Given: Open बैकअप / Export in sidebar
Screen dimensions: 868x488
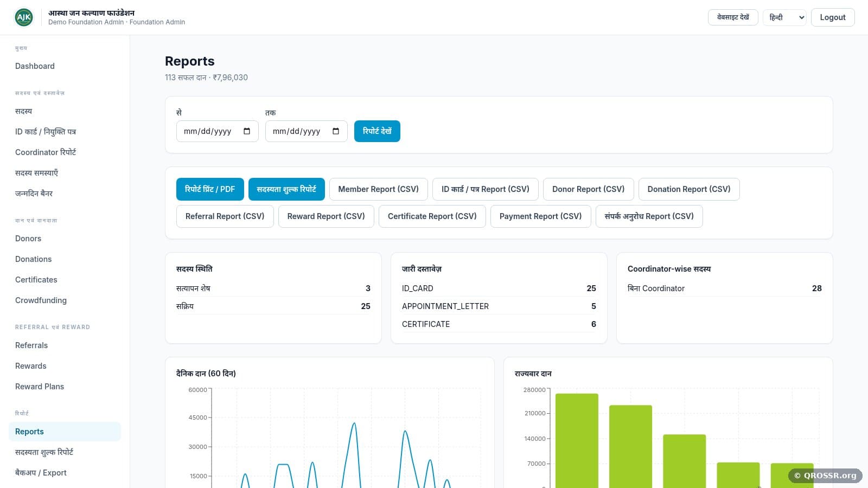Looking at the screenshot, I should (x=65, y=473).
